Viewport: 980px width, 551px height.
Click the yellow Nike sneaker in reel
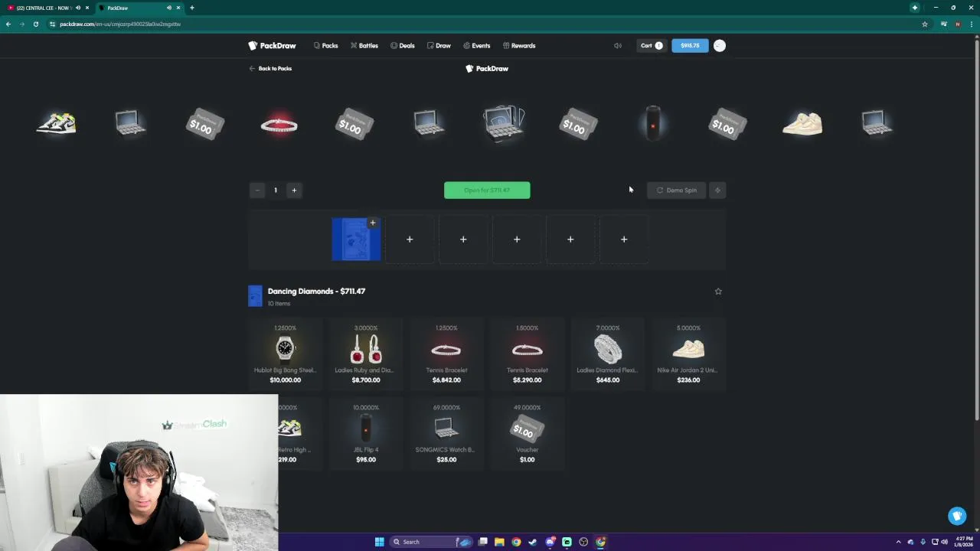point(56,123)
